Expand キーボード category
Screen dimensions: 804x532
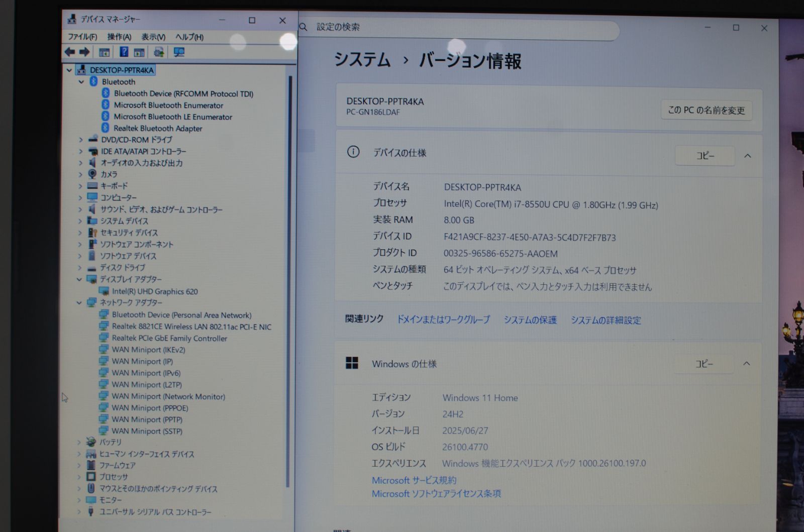[x=80, y=186]
